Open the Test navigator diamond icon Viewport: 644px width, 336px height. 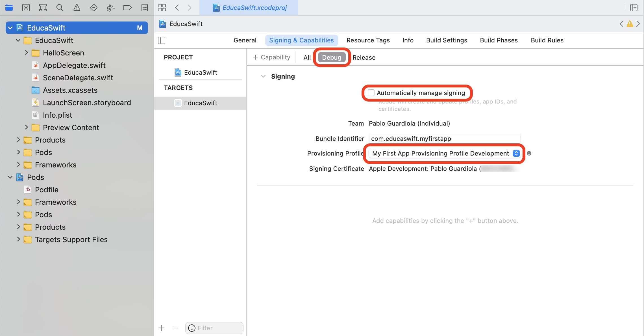pyautogui.click(x=93, y=8)
